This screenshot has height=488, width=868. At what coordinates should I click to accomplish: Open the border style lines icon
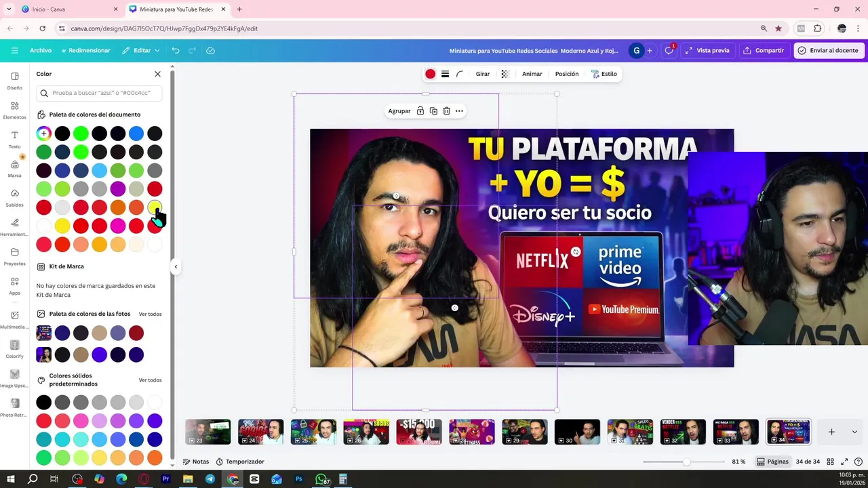click(445, 74)
